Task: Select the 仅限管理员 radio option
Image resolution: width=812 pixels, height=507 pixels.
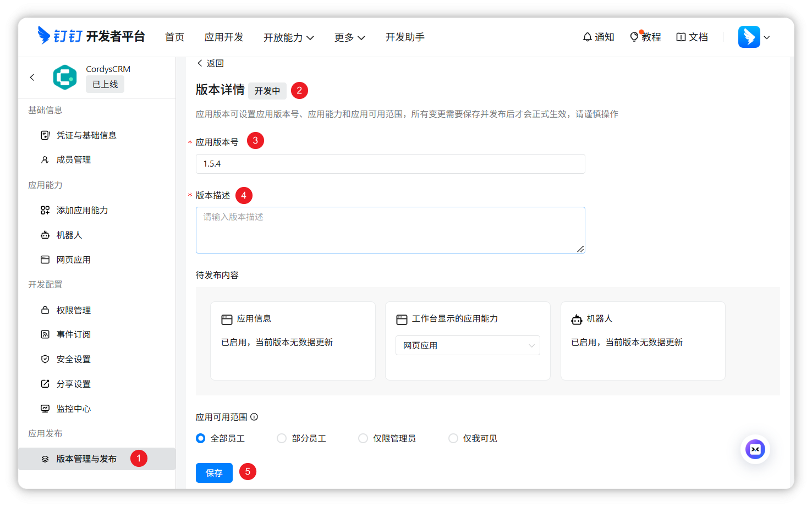Action: point(363,438)
